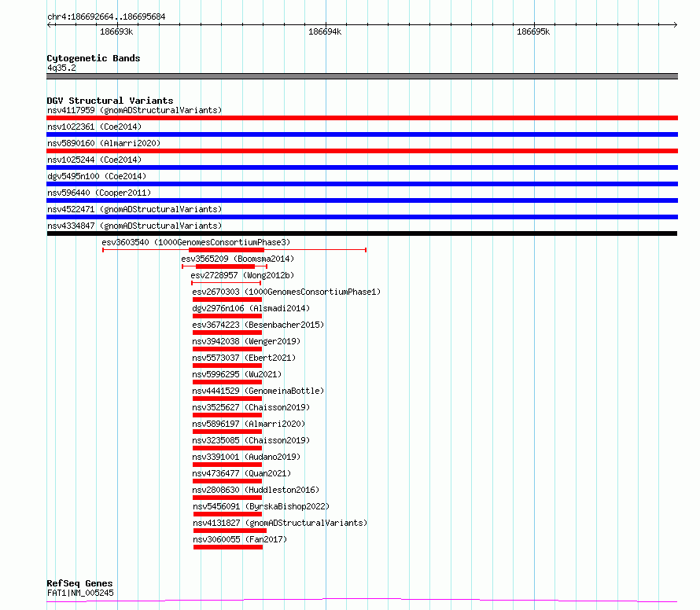Click nsv4131827 (gnomADStructuralVariants) label
The image size is (700, 610).
pyautogui.click(x=280, y=523)
